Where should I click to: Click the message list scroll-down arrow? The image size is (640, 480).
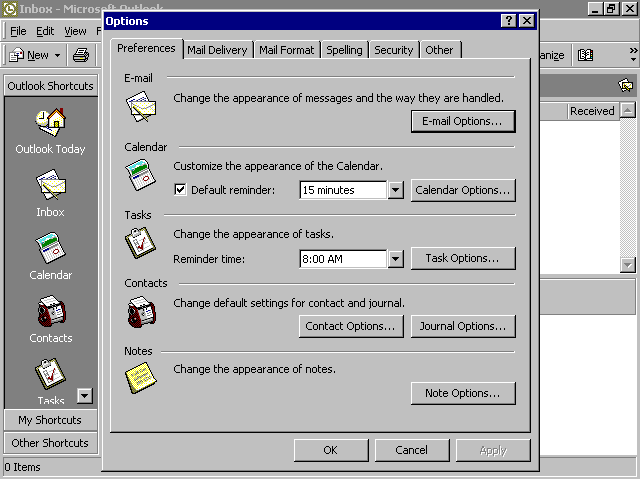pos(628,265)
